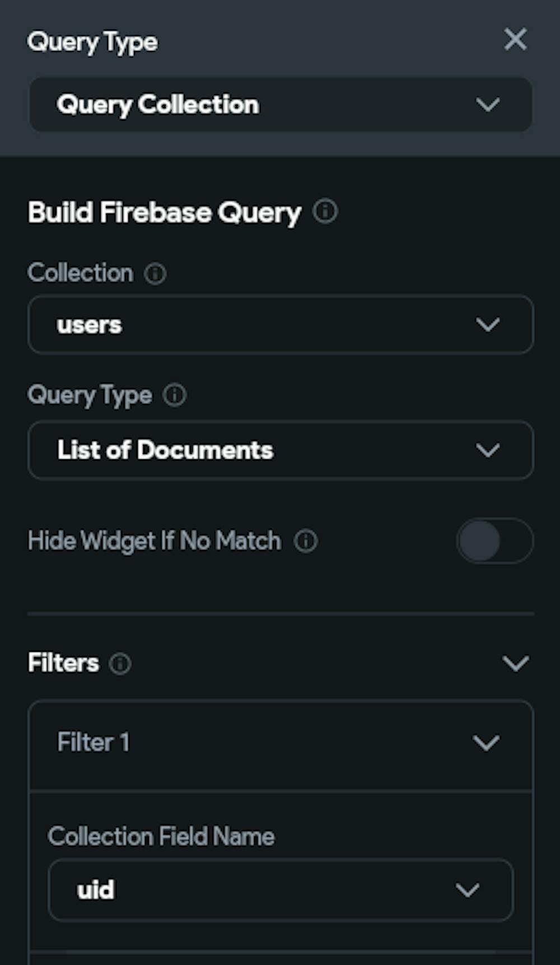Close the Query Type panel

[x=515, y=40]
